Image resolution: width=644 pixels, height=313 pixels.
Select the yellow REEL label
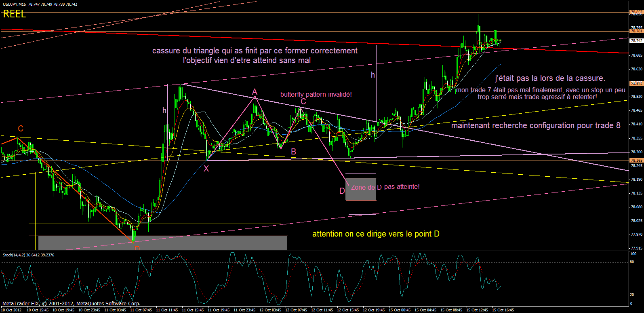pyautogui.click(x=15, y=14)
